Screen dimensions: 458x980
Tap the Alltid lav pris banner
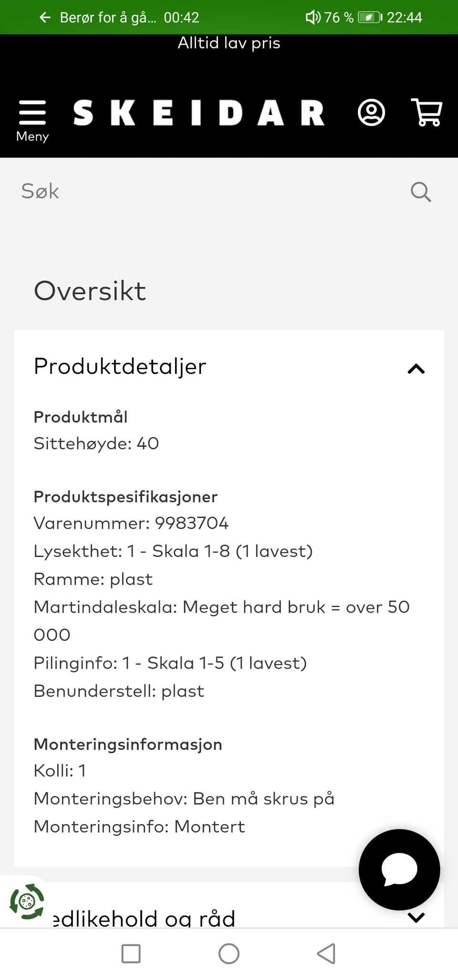[229, 43]
